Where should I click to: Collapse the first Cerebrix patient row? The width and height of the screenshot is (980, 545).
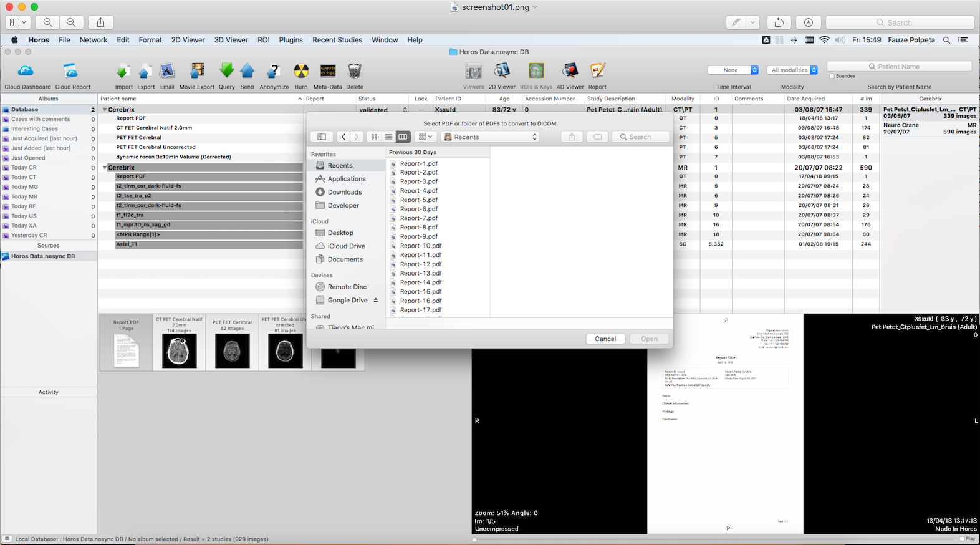pos(105,110)
